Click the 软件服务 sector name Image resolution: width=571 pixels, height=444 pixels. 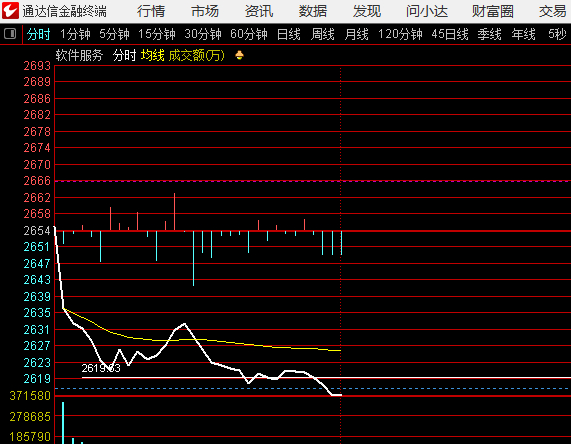79,55
